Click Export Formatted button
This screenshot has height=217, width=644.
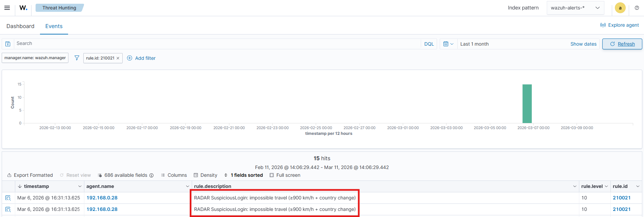[x=30, y=175]
